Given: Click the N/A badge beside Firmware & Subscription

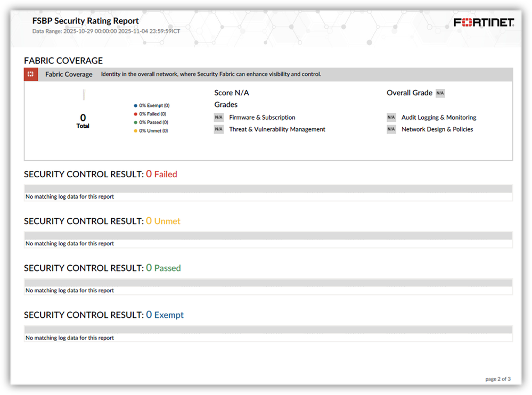Looking at the screenshot, I should click(218, 118).
